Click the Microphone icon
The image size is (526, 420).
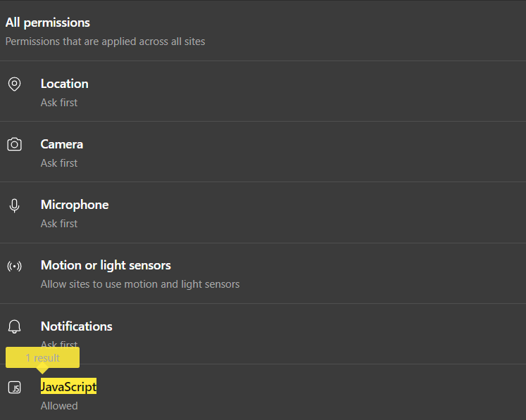click(x=14, y=205)
